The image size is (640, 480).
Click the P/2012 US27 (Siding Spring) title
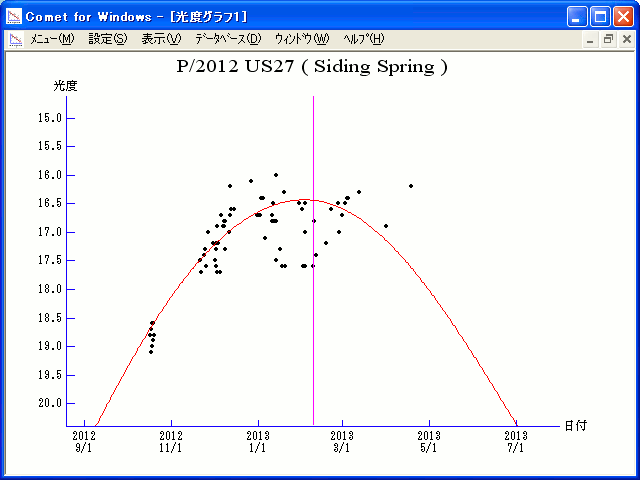[312, 67]
